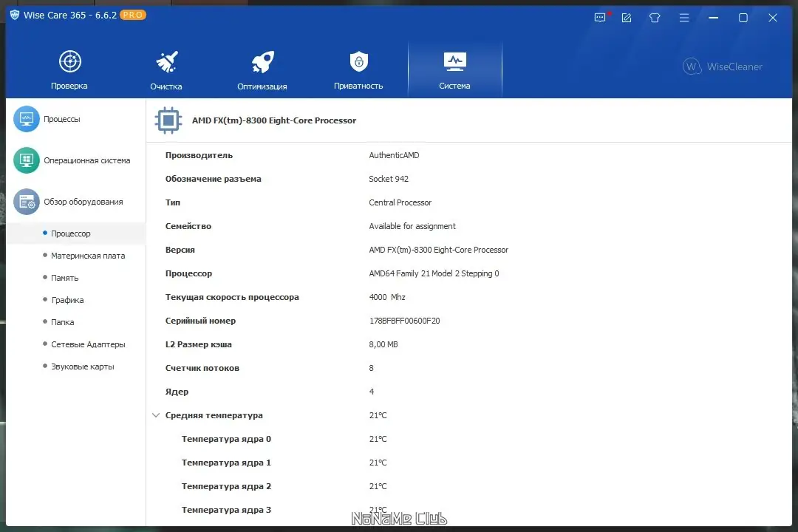Image resolution: width=798 pixels, height=532 pixels.
Task: Click the 8,00 MB cache value
Action: (383, 344)
